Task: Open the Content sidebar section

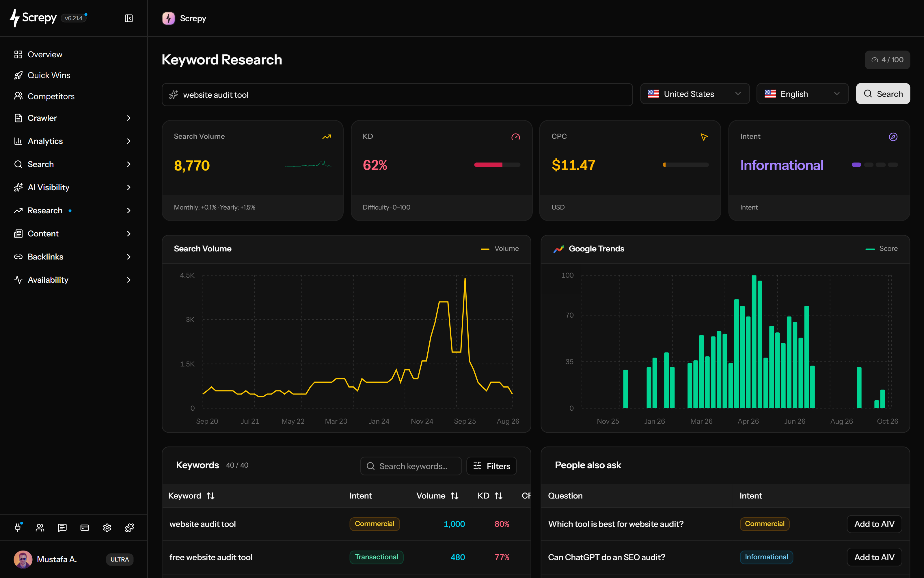Action: point(74,234)
